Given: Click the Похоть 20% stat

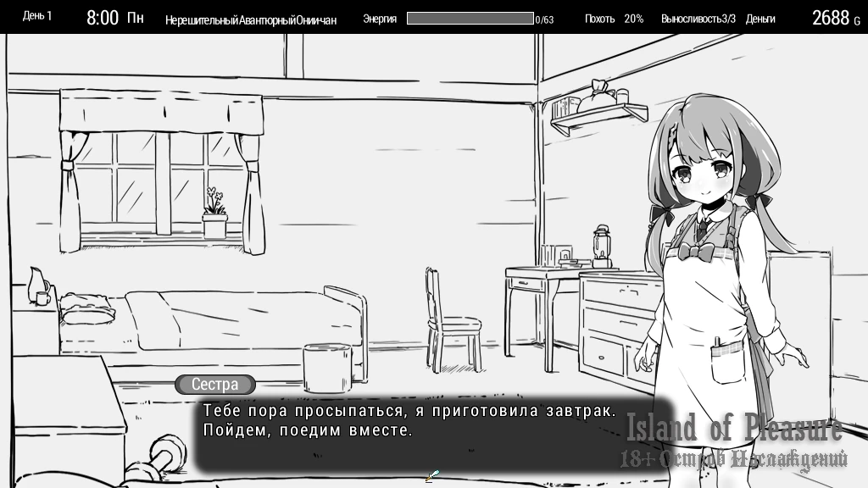Looking at the screenshot, I should tap(614, 19).
